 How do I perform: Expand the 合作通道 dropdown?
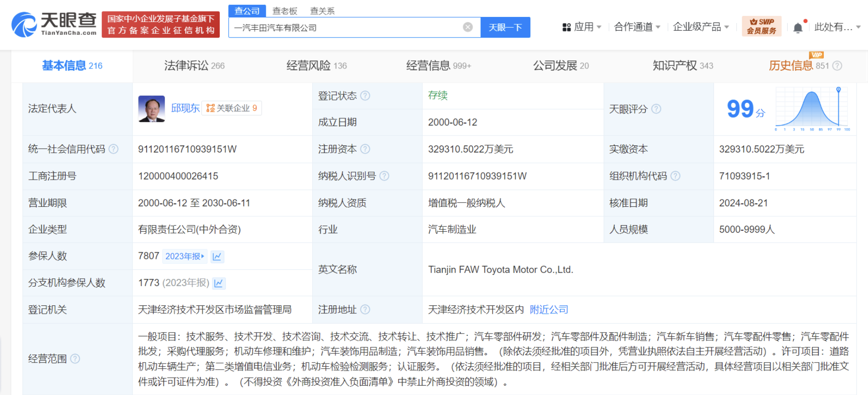(637, 27)
